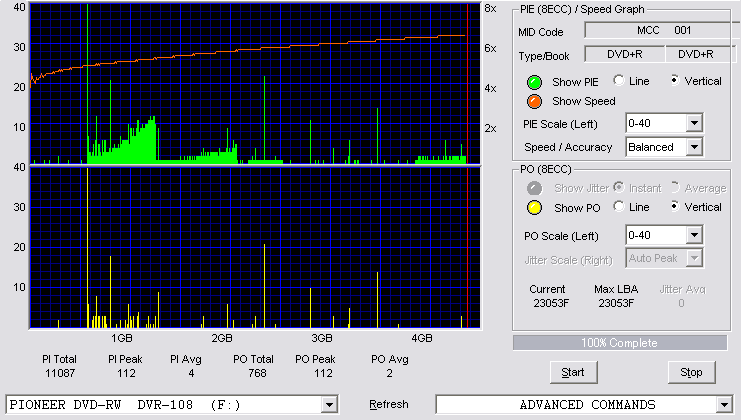742x420 pixels.
Task: Click the Current LBA value 23053F
Action: [x=551, y=303]
